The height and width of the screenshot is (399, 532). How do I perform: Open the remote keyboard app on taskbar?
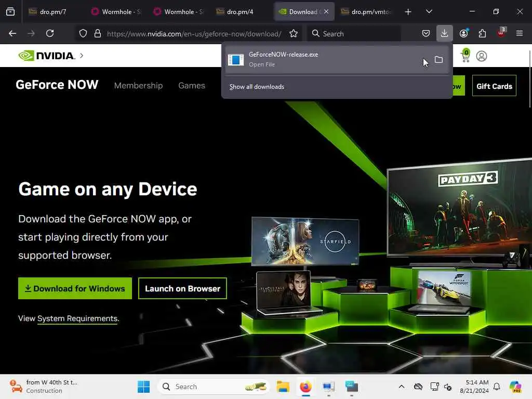tap(352, 387)
